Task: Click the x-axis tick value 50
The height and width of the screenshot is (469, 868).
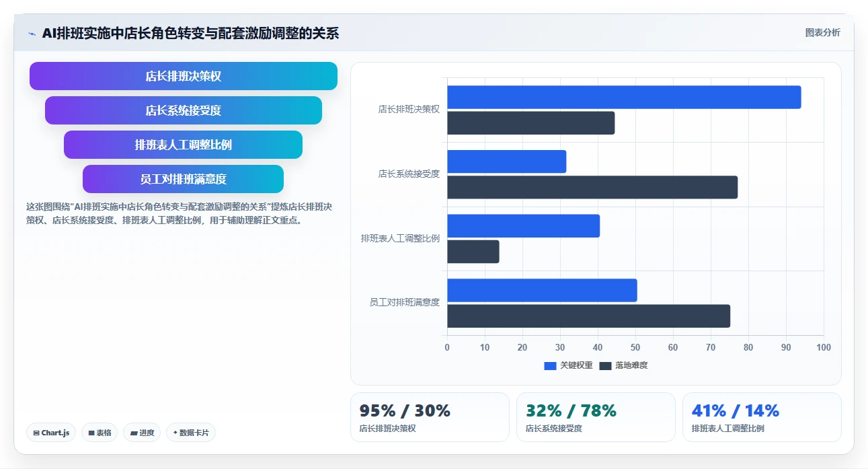Action: [x=635, y=347]
